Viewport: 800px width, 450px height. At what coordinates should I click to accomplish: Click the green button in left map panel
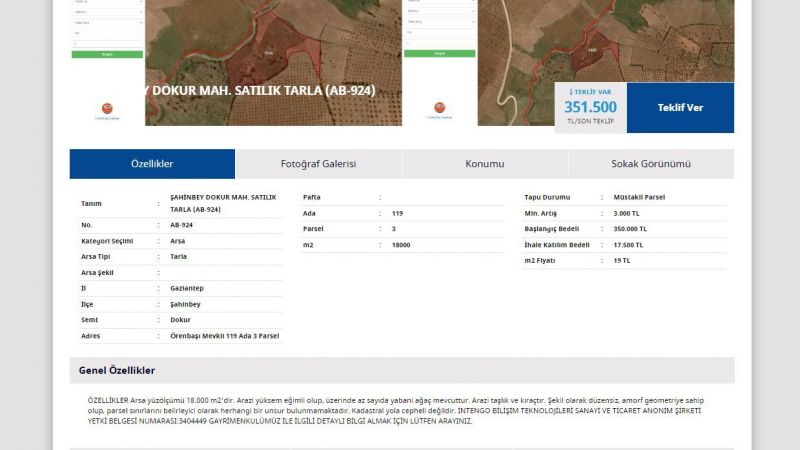[x=107, y=54]
